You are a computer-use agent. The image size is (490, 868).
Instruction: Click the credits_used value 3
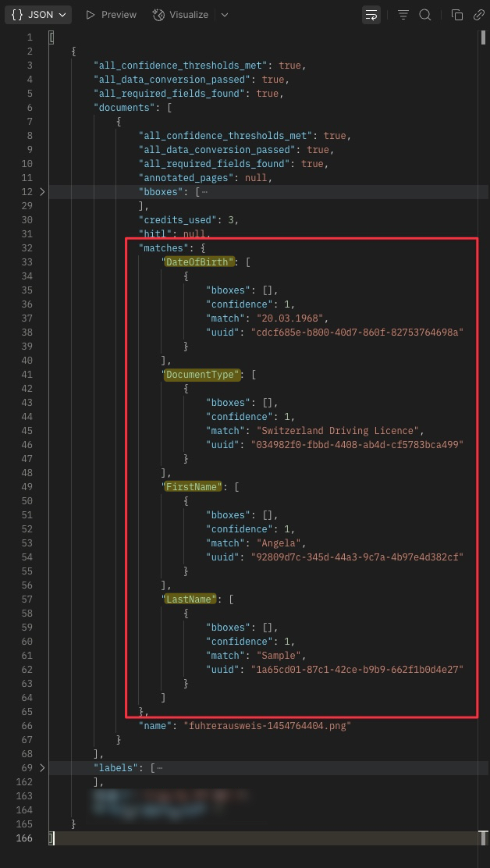(x=231, y=220)
